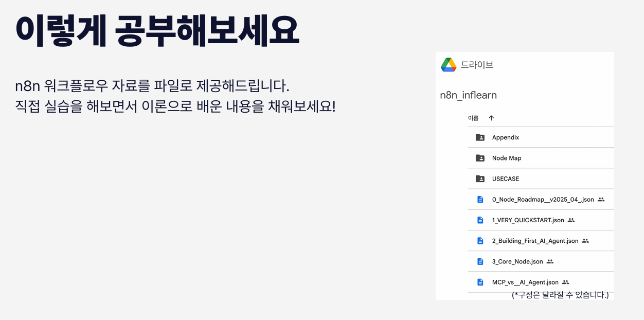This screenshot has height=320, width=644.
Task: Open 2_Building_First_AI_Agent.json file name
Action: (535, 241)
